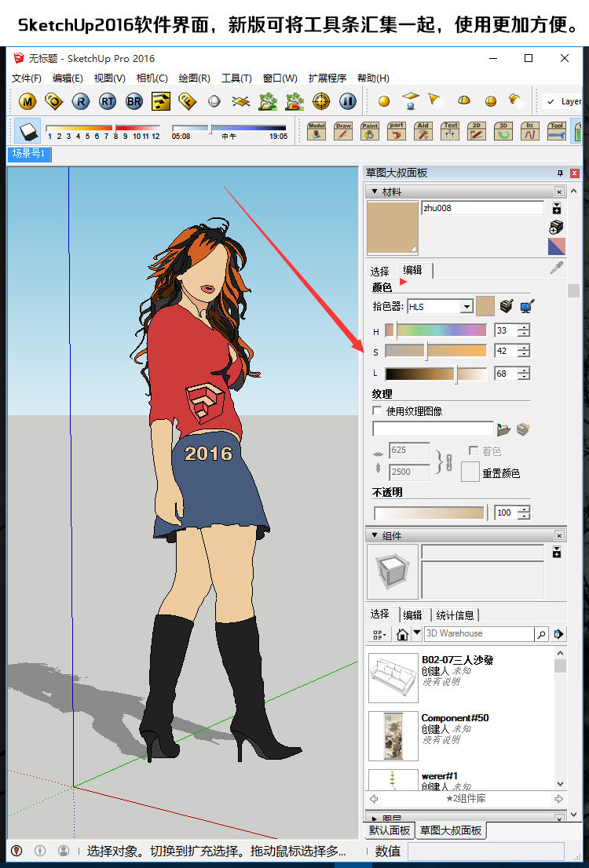Viewport: 589px width, 868px height.
Task: Click the blue BR round toolbar icon
Action: 134,101
